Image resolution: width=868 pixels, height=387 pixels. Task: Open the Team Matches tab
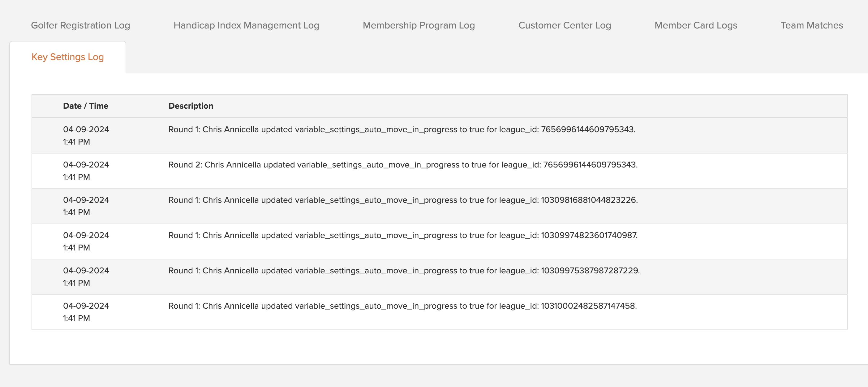[812, 25]
